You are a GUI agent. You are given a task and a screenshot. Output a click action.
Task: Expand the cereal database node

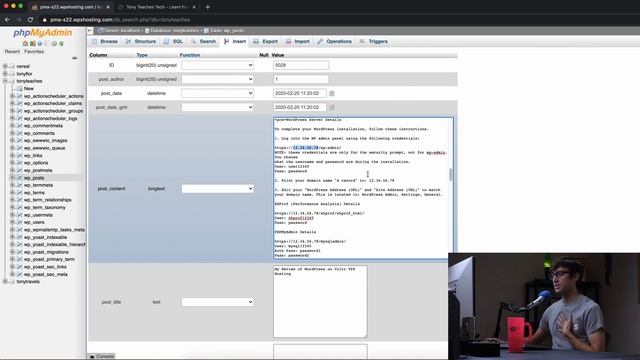[x=5, y=66]
